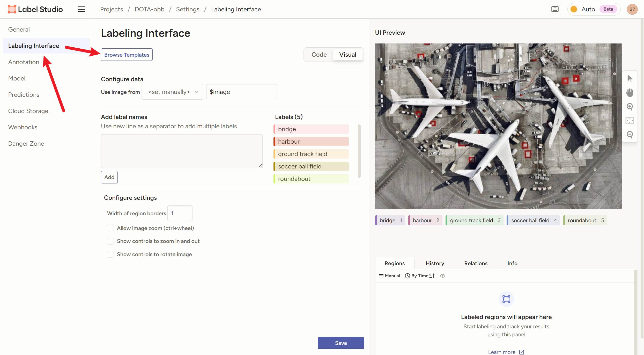Click the fit-to-screen zoom icon

click(x=630, y=121)
